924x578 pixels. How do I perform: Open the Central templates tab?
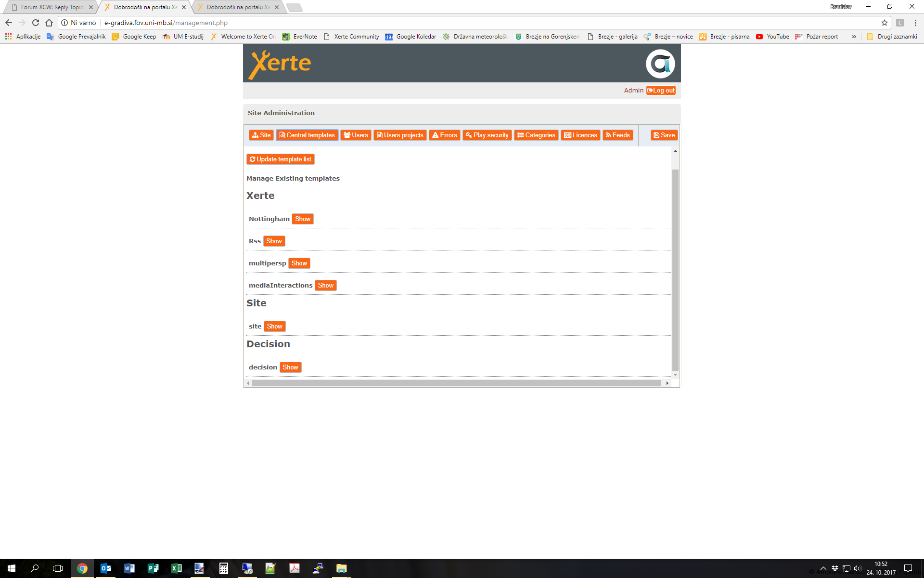[307, 135]
